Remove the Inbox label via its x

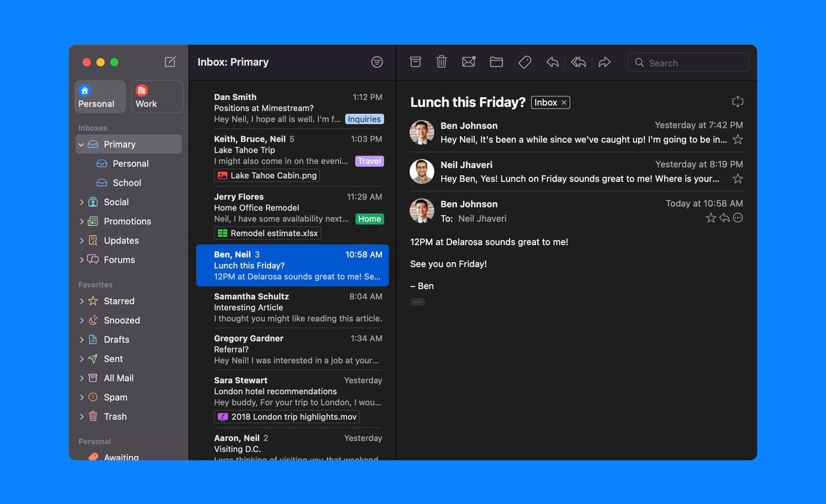(x=564, y=103)
